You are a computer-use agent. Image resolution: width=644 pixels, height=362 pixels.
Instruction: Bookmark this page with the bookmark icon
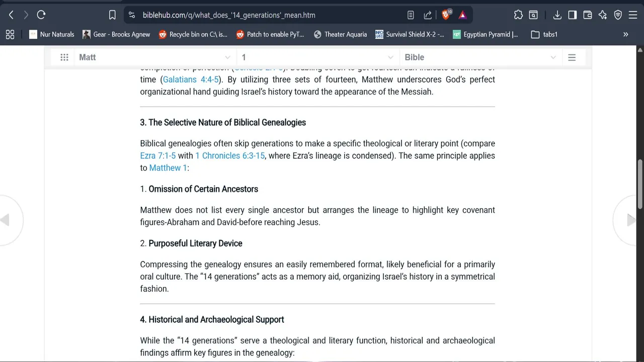coord(112,15)
